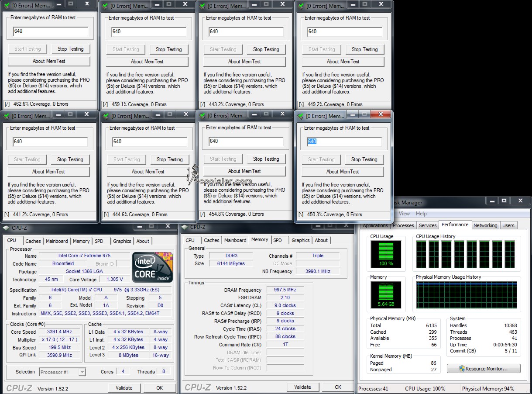Click OK in the CPU-Z window showing timings

pyautogui.click(x=338, y=387)
